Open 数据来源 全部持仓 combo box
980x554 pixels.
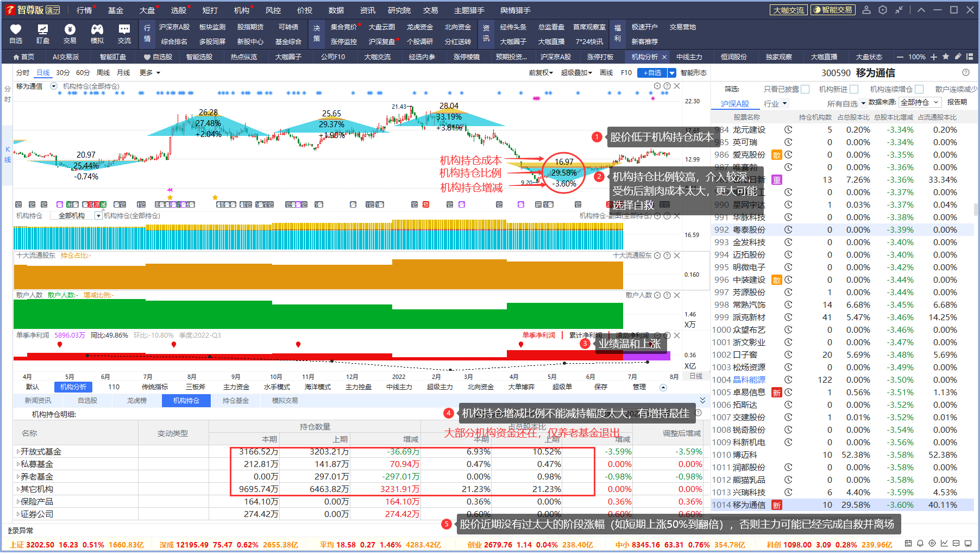920,102
